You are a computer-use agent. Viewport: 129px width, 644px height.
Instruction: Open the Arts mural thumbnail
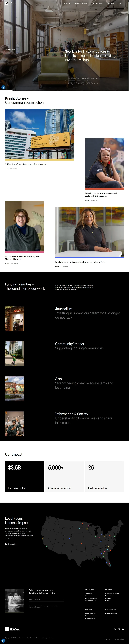pyautogui.click(x=14, y=389)
